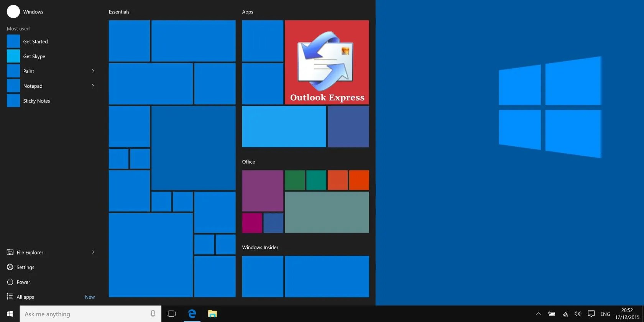Click the volume speaker tray icon
Viewport: 644px width, 322px height.
578,314
